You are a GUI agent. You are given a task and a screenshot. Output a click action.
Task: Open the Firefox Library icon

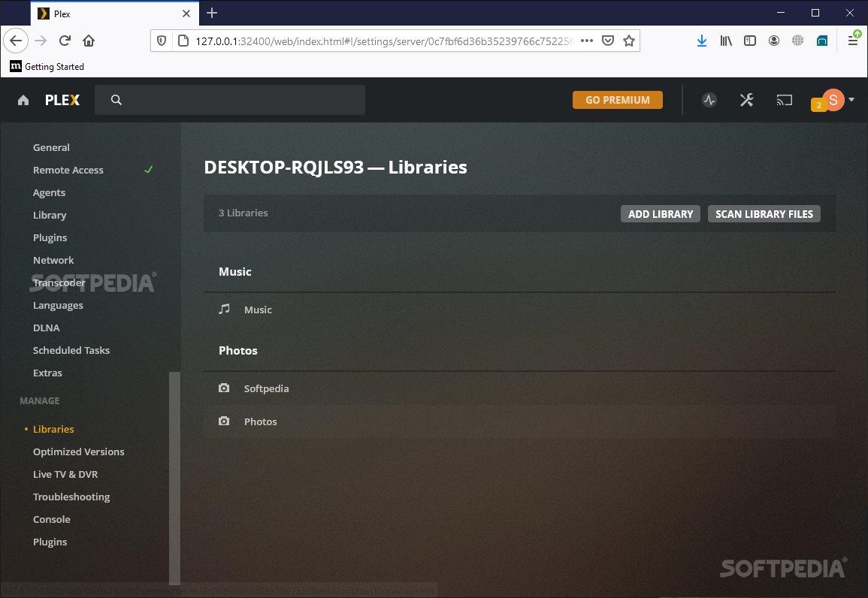pos(726,41)
